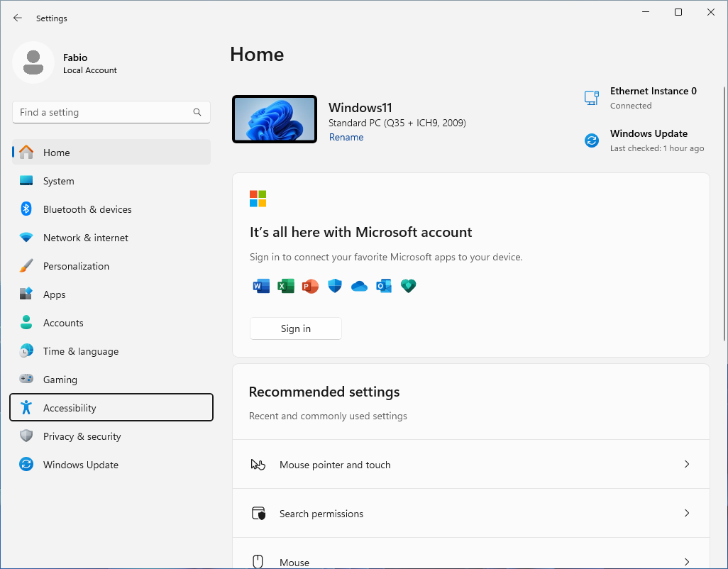Viewport: 728px width, 569px height.
Task: Click the Ethernet connection icon
Action: [592, 98]
